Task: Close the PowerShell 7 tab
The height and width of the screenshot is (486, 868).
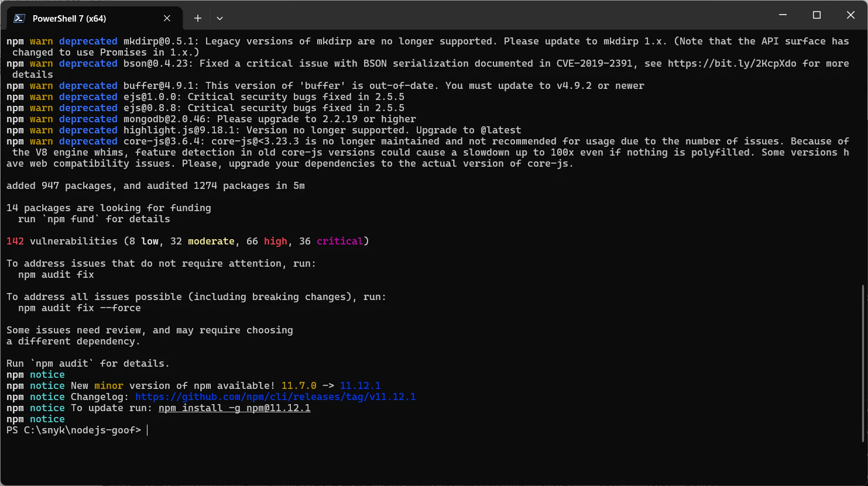Action: tap(167, 18)
